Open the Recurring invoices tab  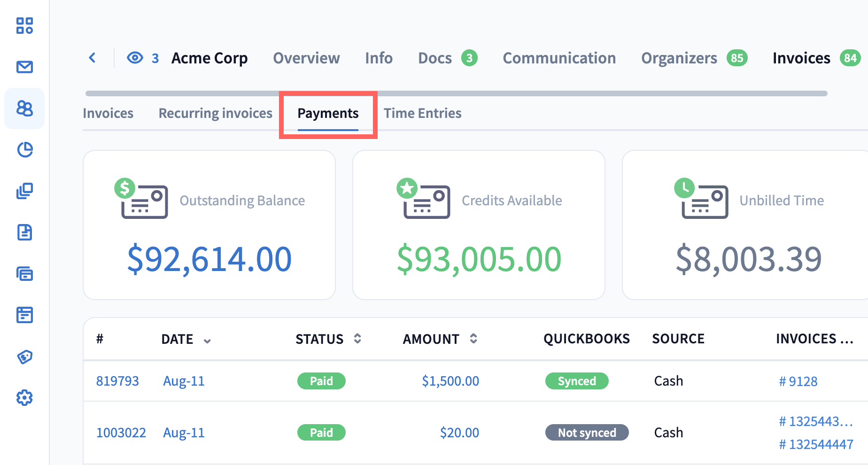pos(215,113)
